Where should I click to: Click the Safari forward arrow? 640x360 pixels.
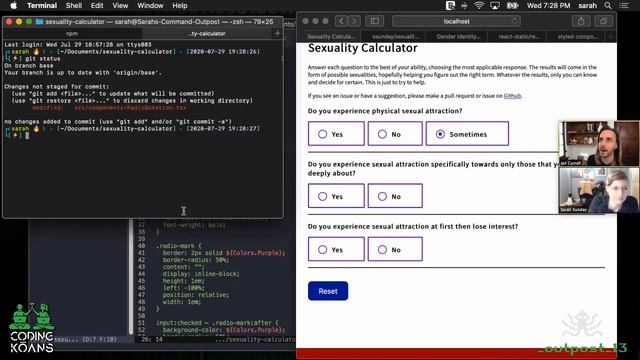tap(354, 21)
